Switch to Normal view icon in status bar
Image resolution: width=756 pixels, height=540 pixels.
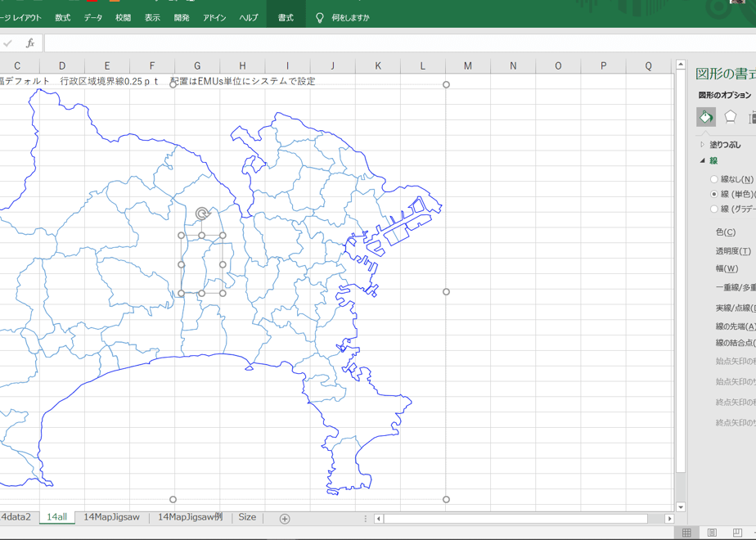tap(686, 533)
